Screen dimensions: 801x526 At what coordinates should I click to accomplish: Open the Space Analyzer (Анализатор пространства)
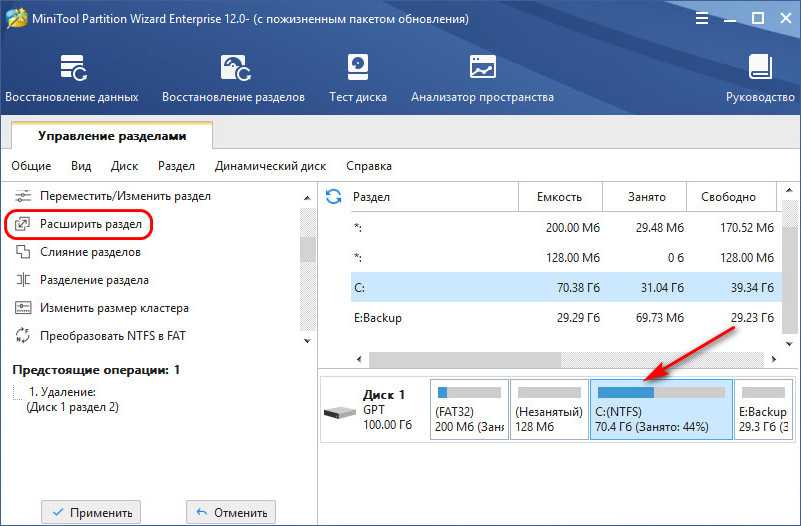click(x=482, y=78)
